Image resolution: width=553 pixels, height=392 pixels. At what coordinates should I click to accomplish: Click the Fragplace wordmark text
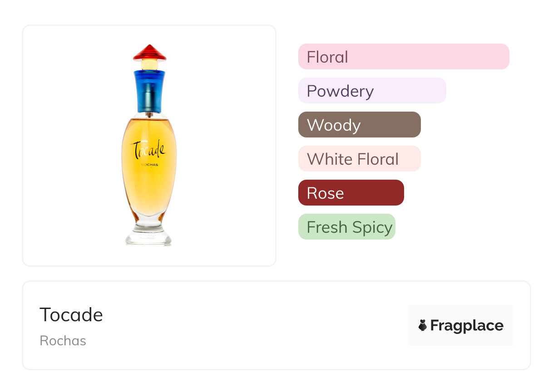click(x=467, y=325)
